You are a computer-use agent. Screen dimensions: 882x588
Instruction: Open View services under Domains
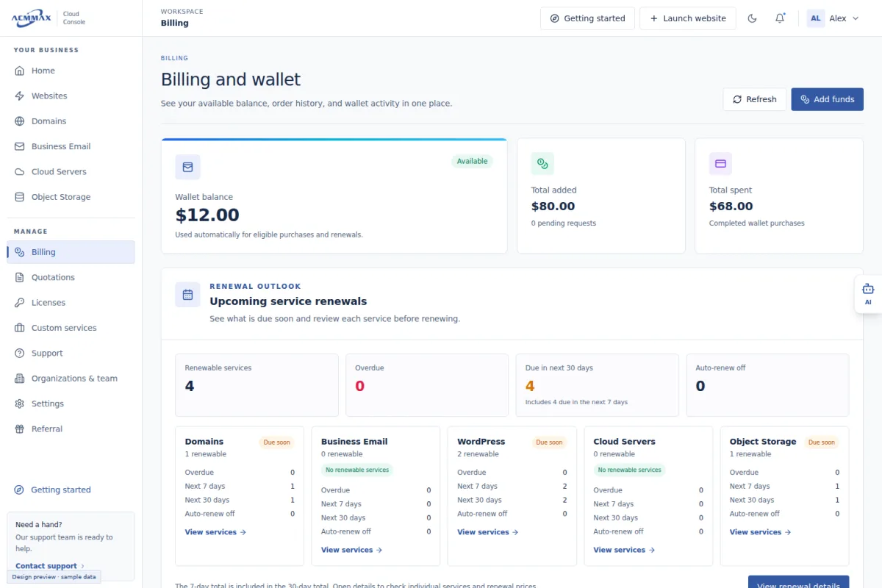tap(215, 532)
